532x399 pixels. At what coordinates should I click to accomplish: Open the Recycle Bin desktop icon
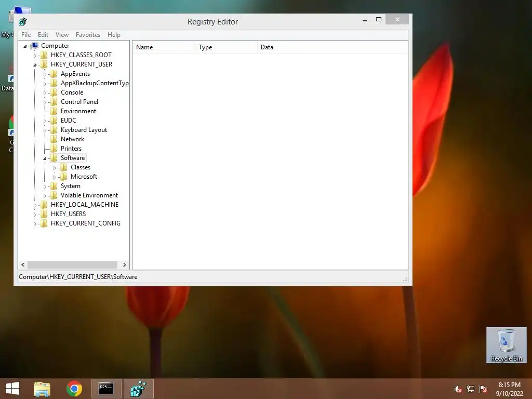pos(506,345)
